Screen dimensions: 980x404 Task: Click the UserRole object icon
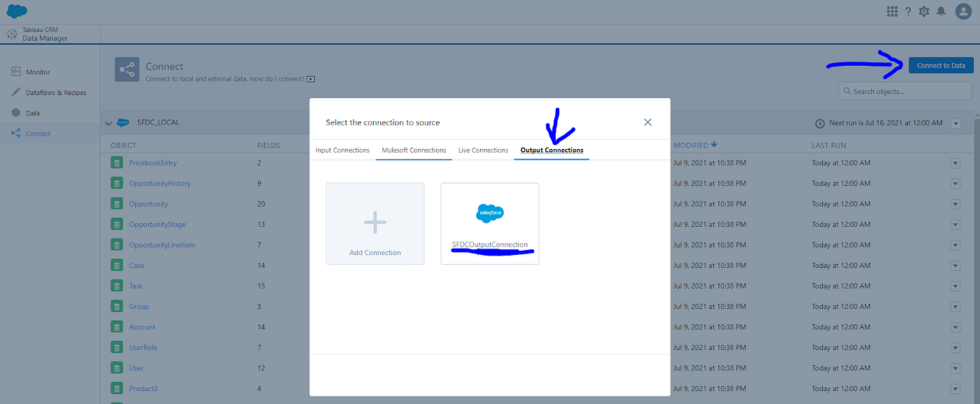pyautogui.click(x=116, y=347)
